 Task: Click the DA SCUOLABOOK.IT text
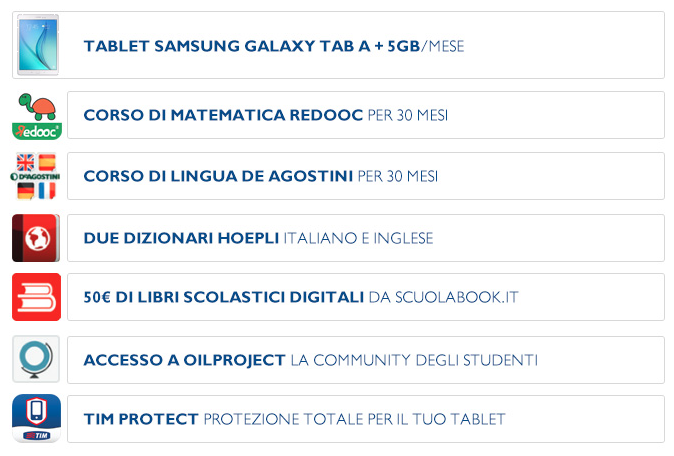click(444, 297)
